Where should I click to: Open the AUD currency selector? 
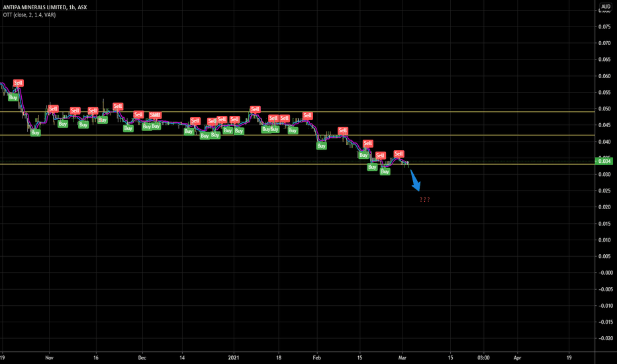[606, 7]
